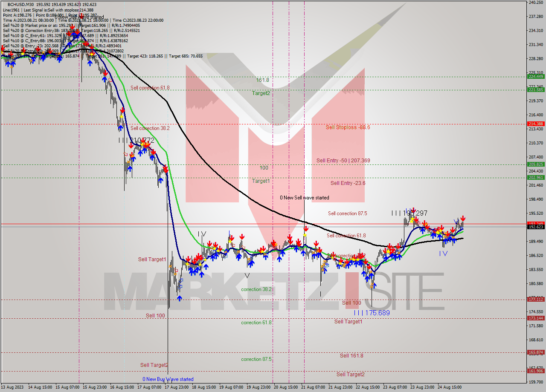Click the green 205.825 price axis tag
The width and height of the screenshot is (546, 392).
coord(535,164)
